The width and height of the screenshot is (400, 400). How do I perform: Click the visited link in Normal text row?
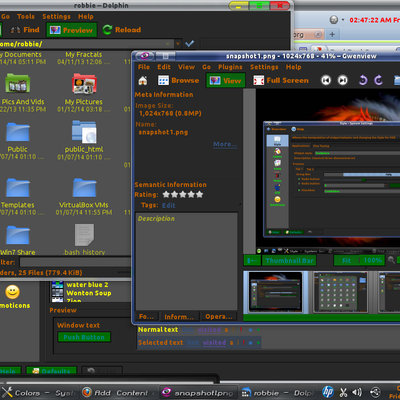click(x=209, y=330)
